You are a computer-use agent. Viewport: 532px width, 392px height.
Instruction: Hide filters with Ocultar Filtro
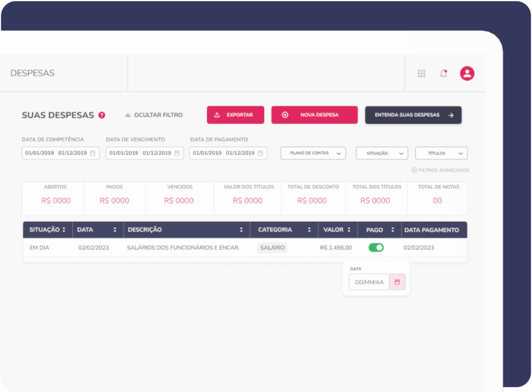tap(154, 115)
